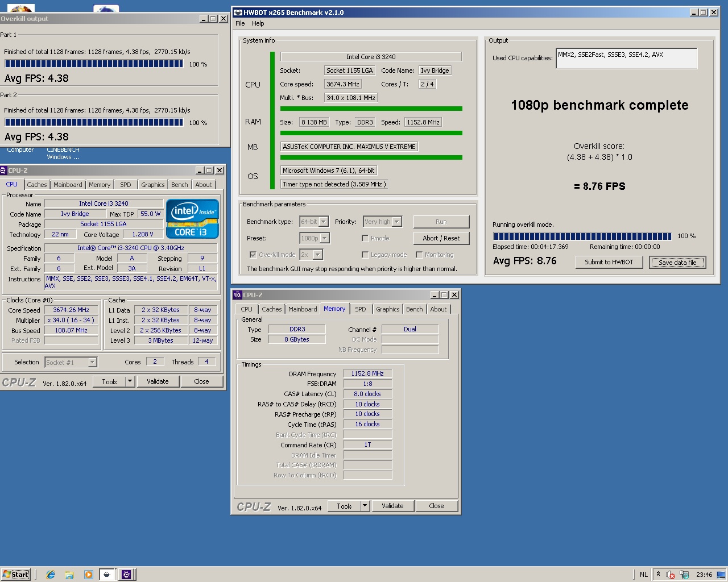Select Mainboard tab in upper CPU-Z window

click(68, 185)
